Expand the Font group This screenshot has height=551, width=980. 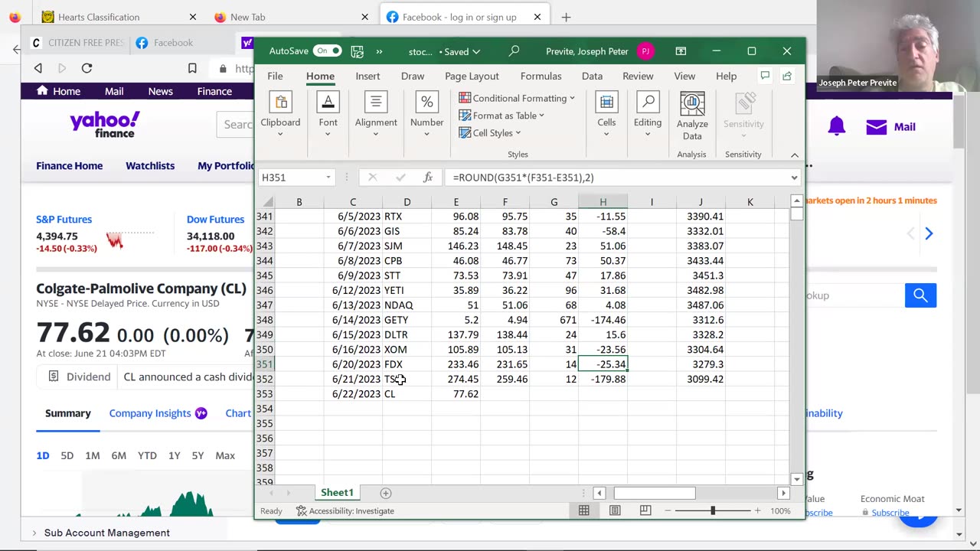328,115
